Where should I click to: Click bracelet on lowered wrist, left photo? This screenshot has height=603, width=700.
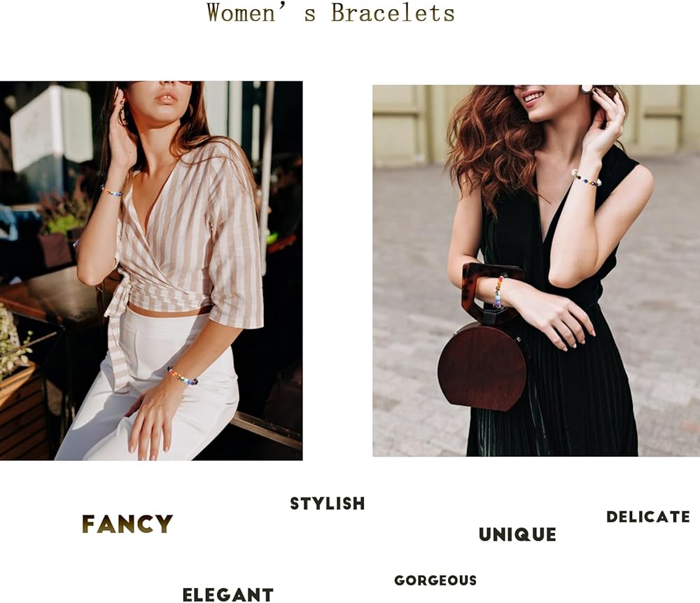(182, 377)
